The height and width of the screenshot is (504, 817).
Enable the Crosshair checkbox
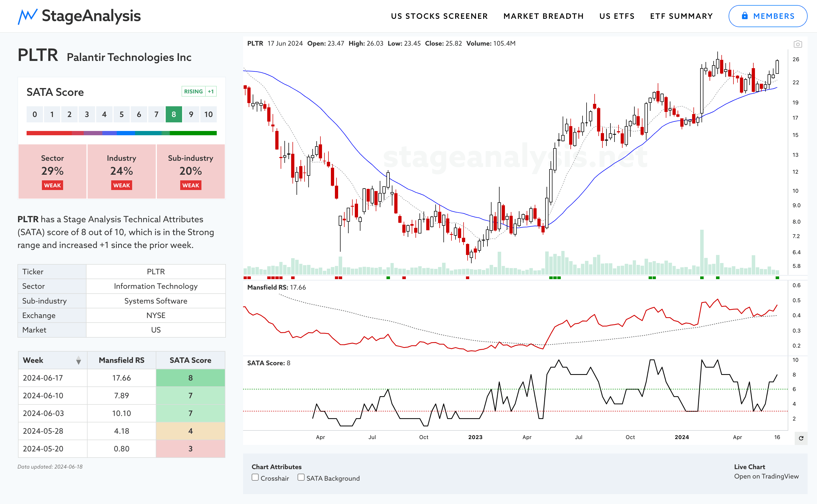tap(255, 477)
